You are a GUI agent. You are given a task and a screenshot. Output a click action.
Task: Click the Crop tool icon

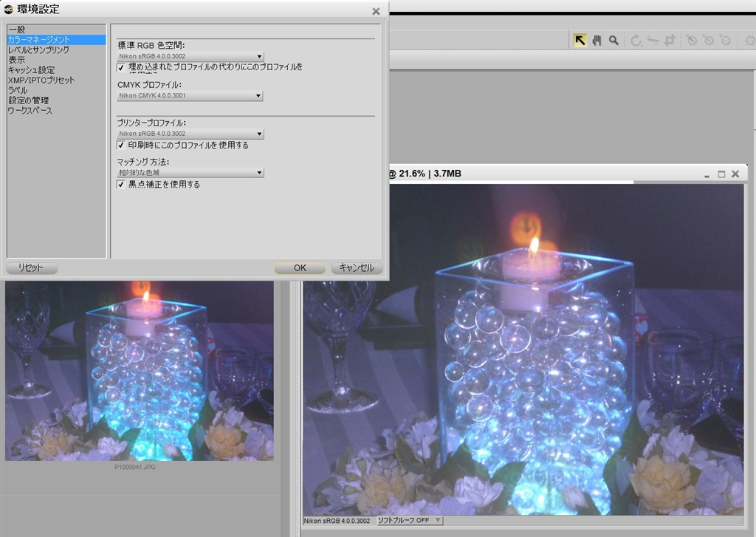(670, 41)
